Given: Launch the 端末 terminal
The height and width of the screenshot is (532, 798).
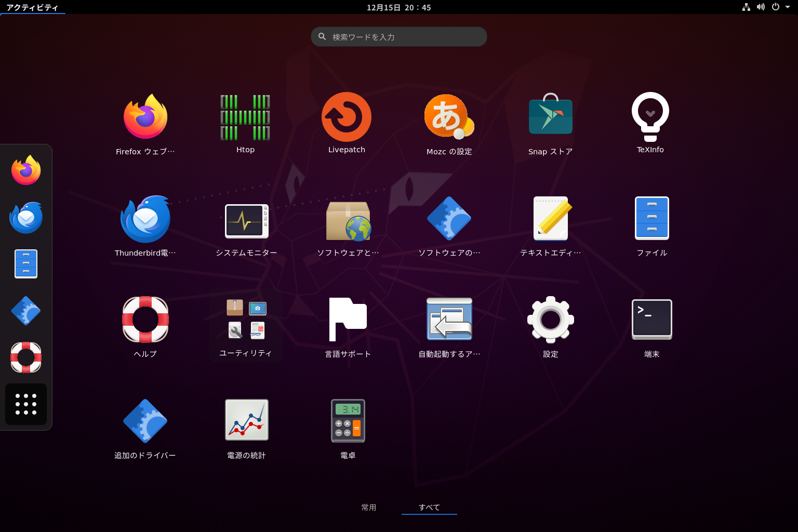Looking at the screenshot, I should 652,320.
